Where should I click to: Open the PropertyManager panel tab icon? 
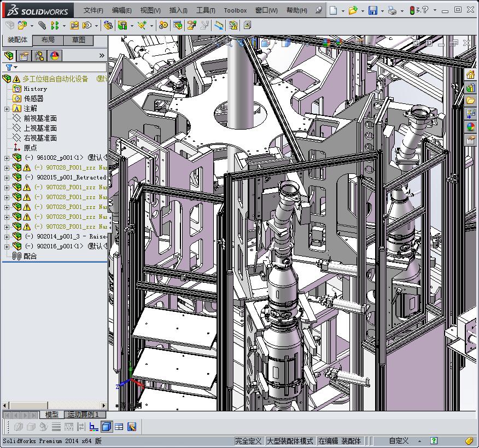pyautogui.click(x=24, y=56)
